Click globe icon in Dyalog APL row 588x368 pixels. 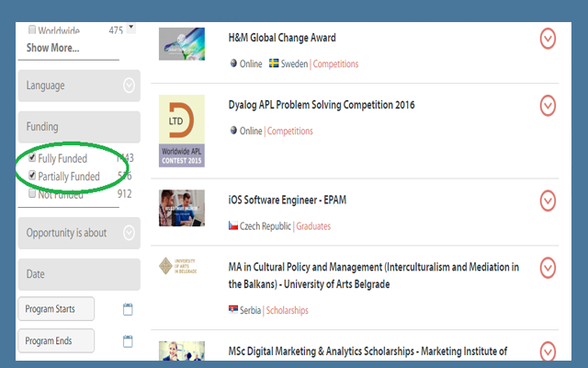point(233,131)
